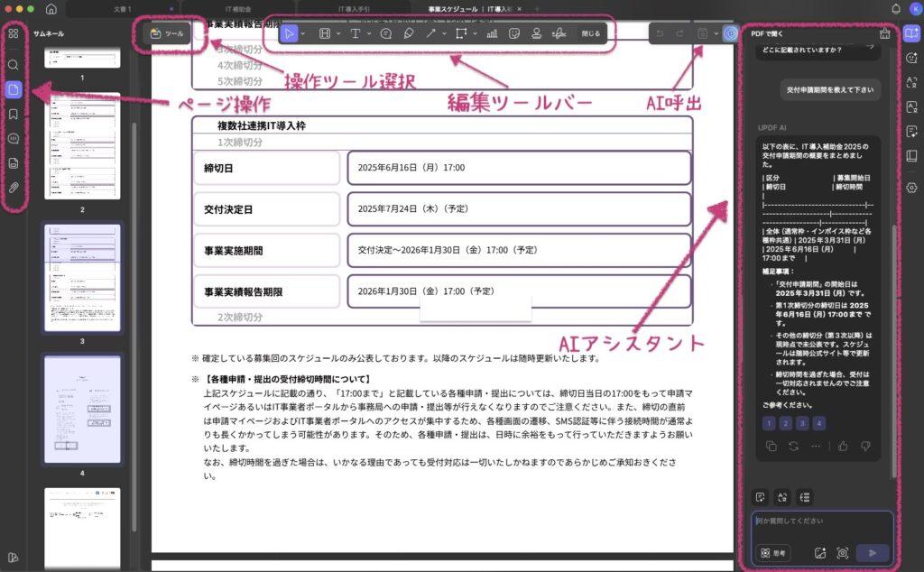Regenerate the AI response

coord(794,446)
